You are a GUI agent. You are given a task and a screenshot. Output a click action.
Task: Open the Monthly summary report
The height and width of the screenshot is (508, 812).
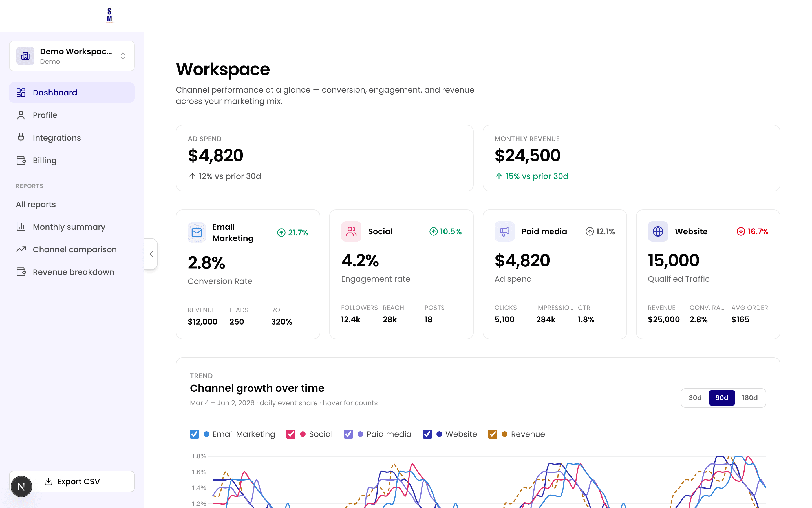point(72,227)
